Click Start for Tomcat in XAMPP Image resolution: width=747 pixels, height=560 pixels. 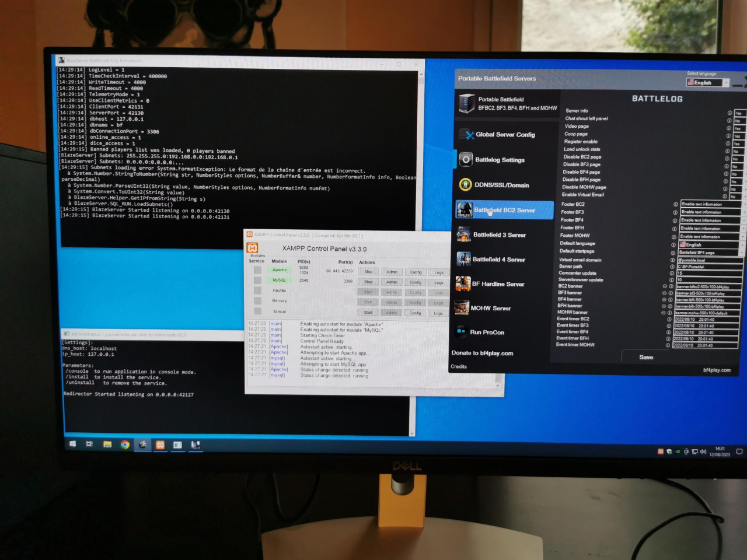[368, 313]
